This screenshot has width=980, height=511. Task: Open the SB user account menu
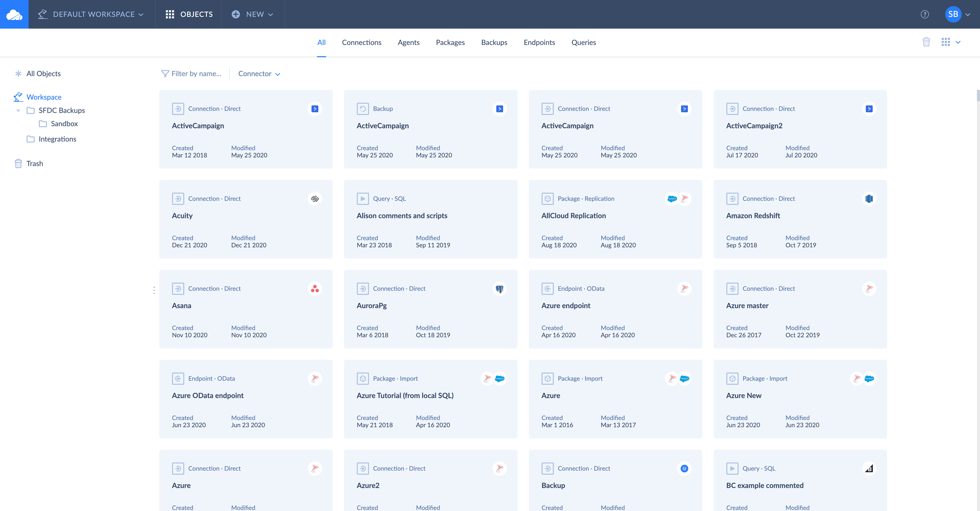958,15
